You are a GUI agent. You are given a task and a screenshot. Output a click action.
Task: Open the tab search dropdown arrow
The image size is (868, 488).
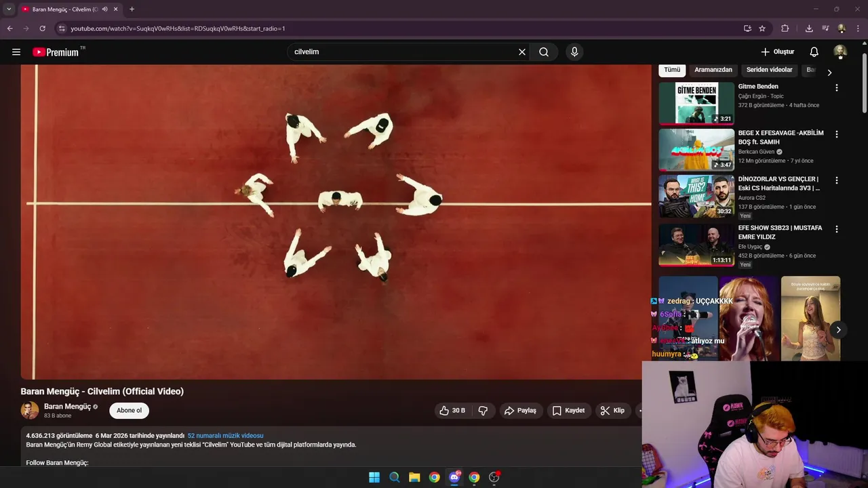9,9
